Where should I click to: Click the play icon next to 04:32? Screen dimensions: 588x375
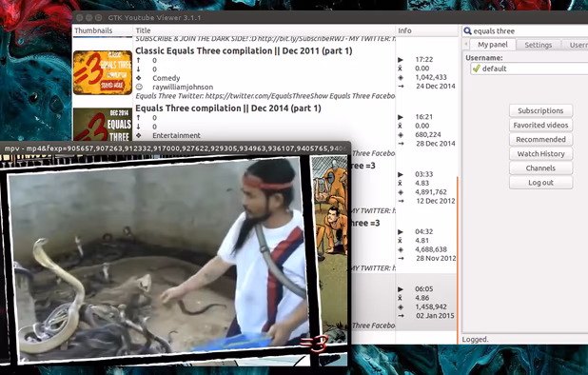(401, 231)
